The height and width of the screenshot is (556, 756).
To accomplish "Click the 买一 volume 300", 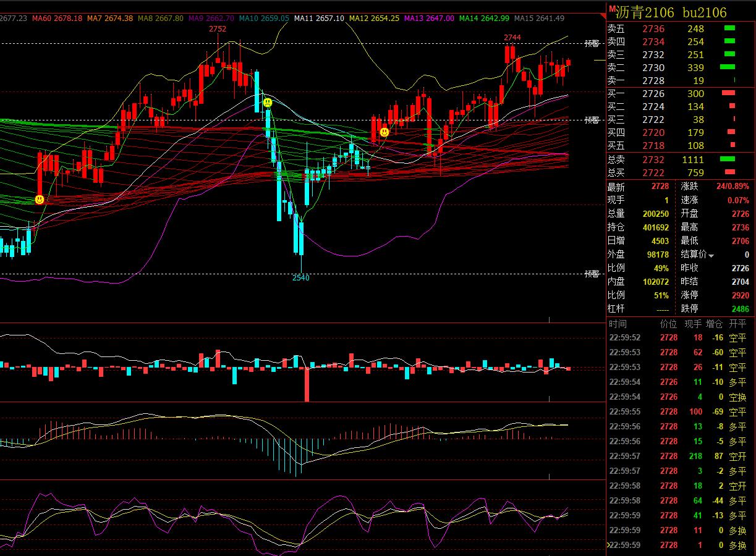I will click(x=695, y=94).
